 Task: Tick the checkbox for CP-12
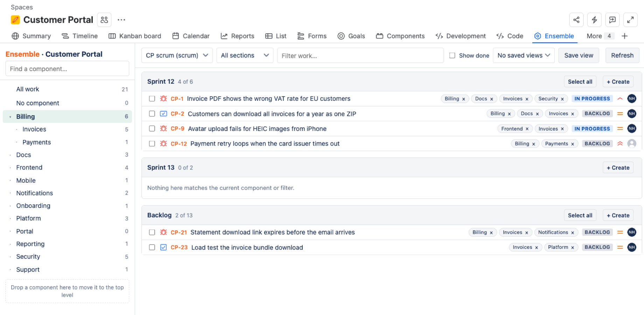coord(152,143)
